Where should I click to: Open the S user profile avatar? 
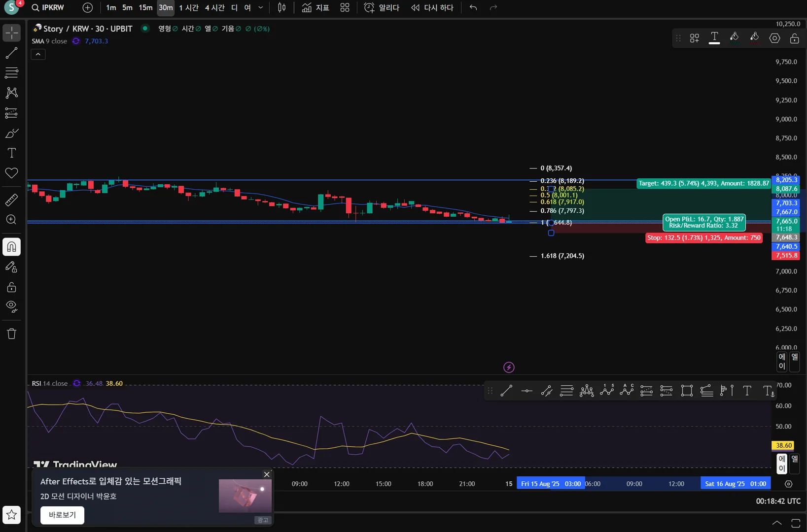11,8
